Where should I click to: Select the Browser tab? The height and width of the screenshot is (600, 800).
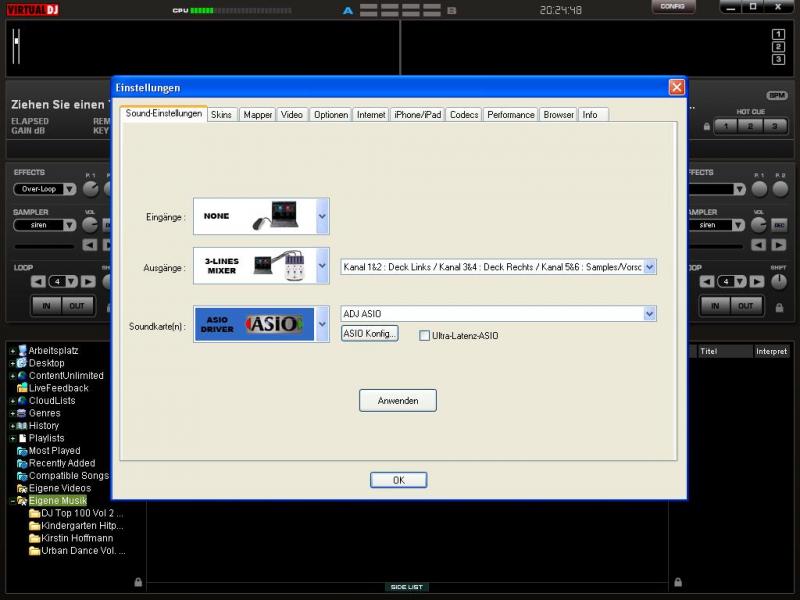click(x=558, y=115)
